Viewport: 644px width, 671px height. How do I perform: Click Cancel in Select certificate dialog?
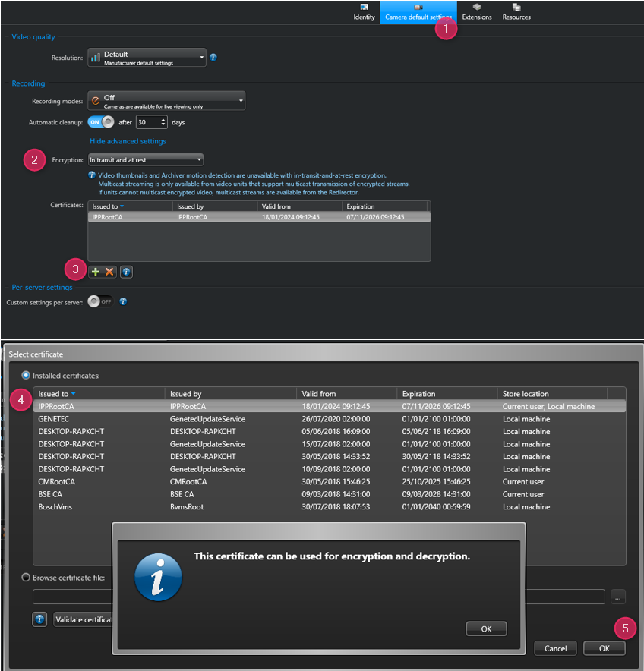(555, 648)
